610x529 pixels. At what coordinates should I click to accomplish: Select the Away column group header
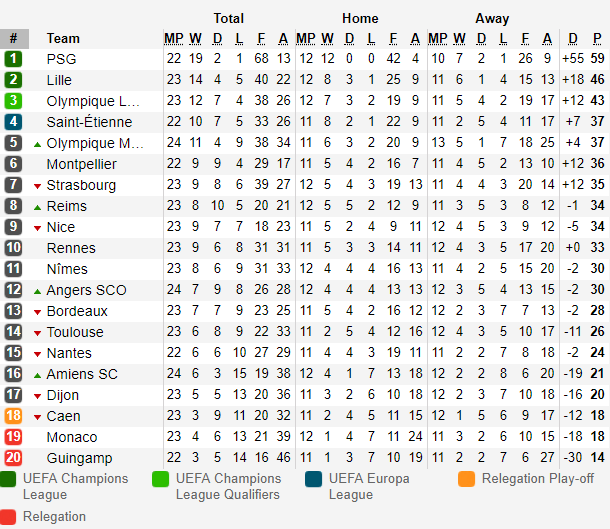coord(492,18)
